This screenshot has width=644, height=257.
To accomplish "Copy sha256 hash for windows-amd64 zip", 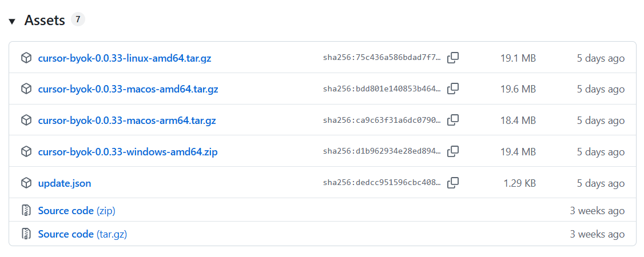I will click(453, 152).
